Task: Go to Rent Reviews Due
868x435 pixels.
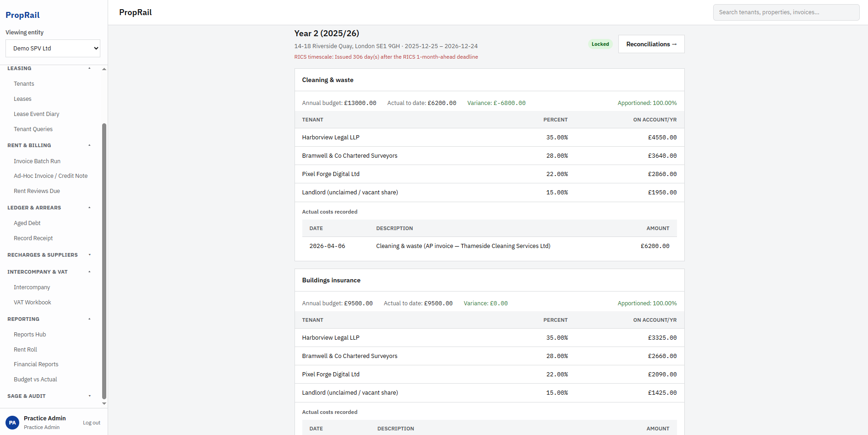Action: pyautogui.click(x=37, y=191)
